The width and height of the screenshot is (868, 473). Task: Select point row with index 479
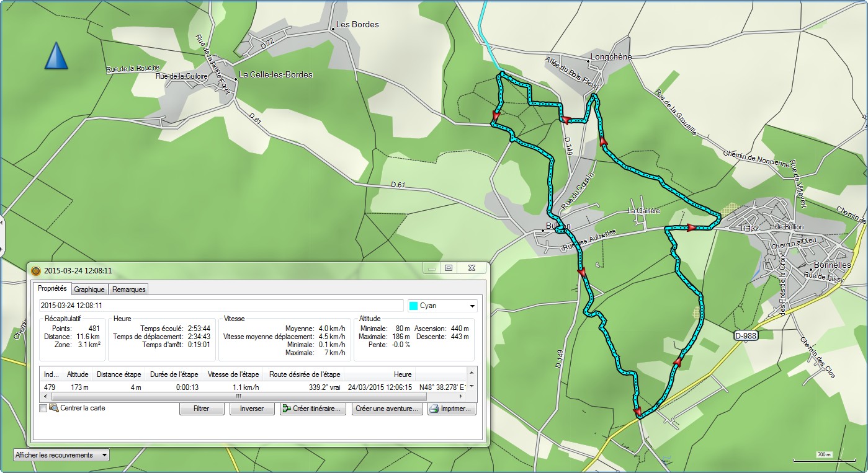point(253,387)
